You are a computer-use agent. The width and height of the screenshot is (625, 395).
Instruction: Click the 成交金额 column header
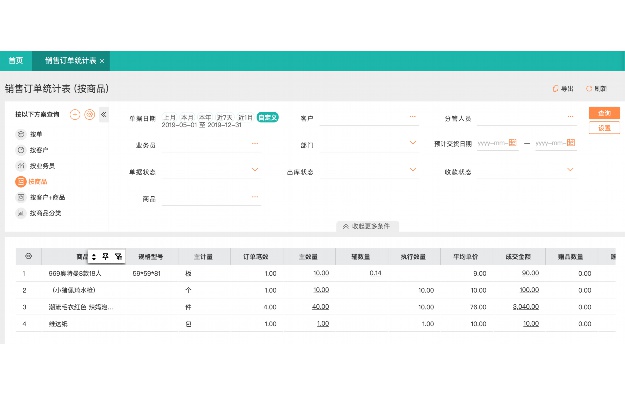click(x=518, y=257)
